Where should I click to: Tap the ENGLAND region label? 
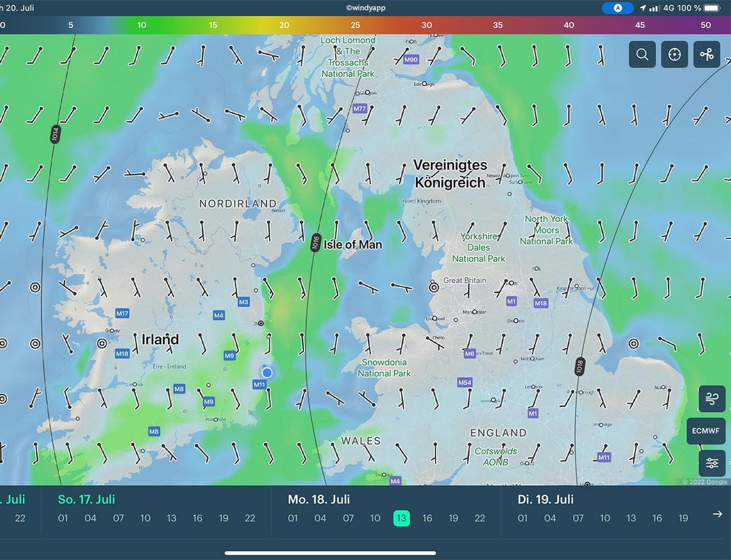point(498,433)
